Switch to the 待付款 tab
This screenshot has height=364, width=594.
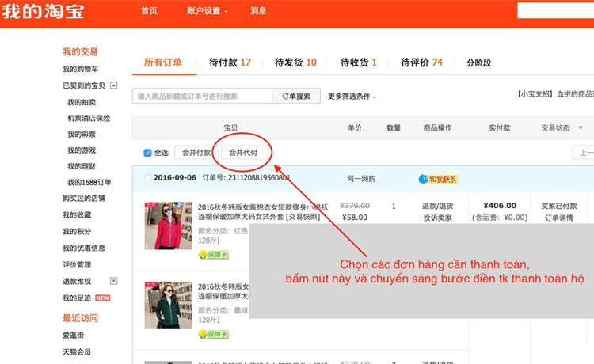[x=229, y=63]
